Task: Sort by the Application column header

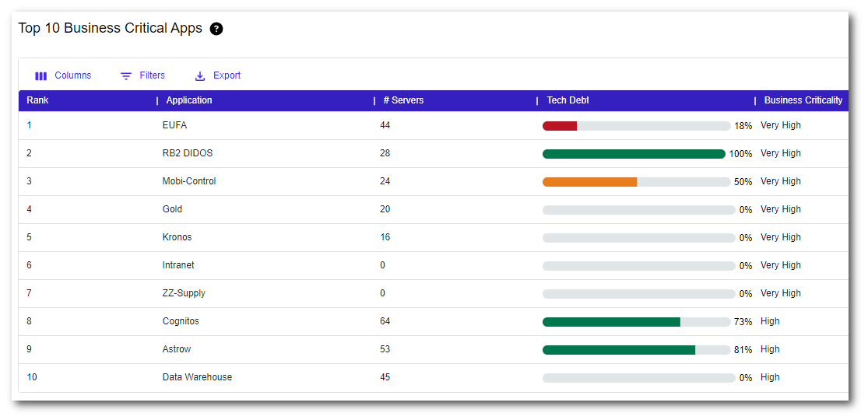Action: 189,100
